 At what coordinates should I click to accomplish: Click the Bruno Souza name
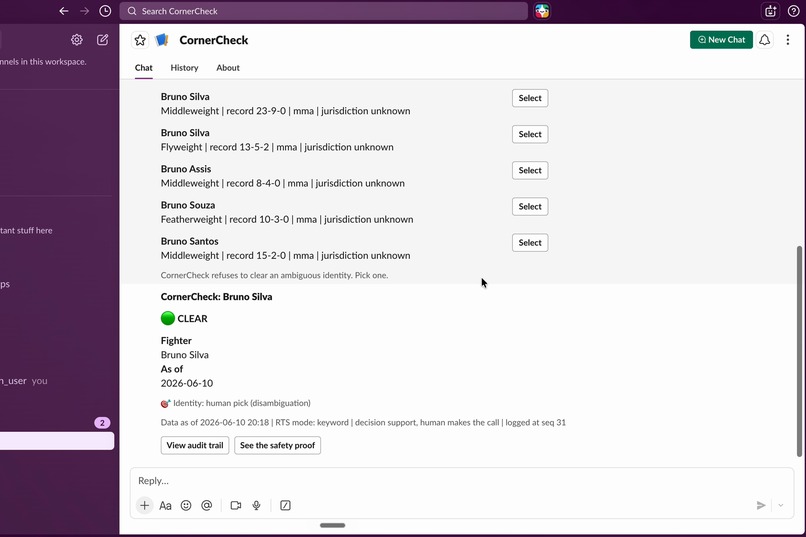pos(188,205)
